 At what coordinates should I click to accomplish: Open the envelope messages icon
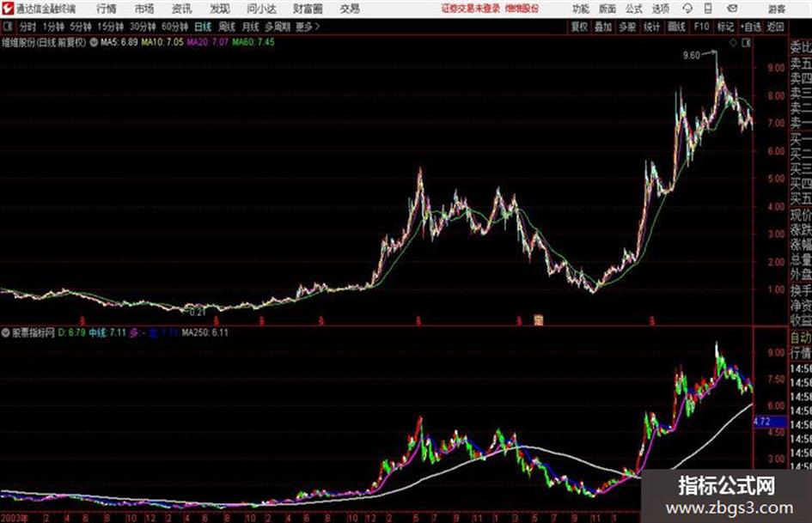tap(732, 9)
